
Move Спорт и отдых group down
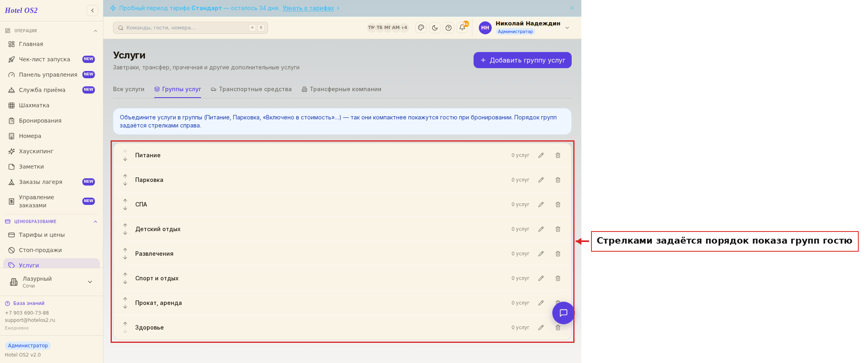coord(125,282)
